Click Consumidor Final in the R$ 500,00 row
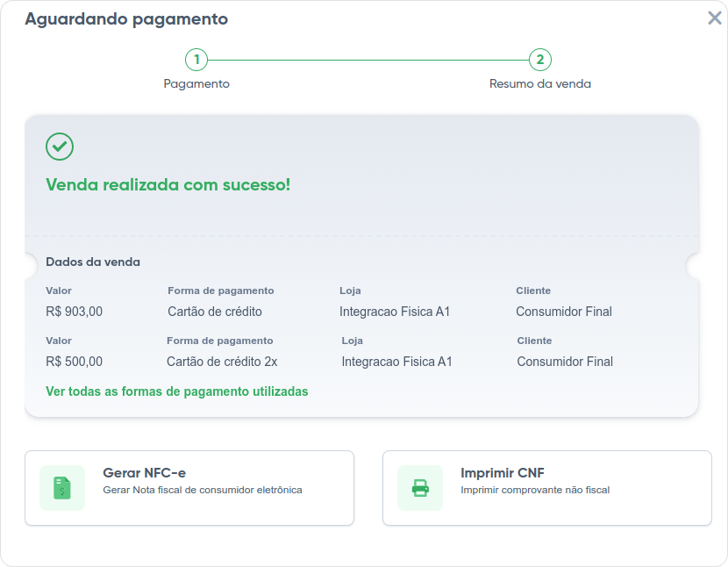Viewport: 728px width, 567px height. pyautogui.click(x=565, y=362)
